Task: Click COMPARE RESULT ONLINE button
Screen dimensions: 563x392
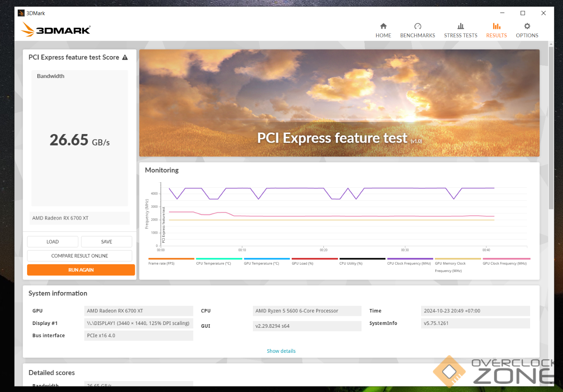Action: click(80, 256)
